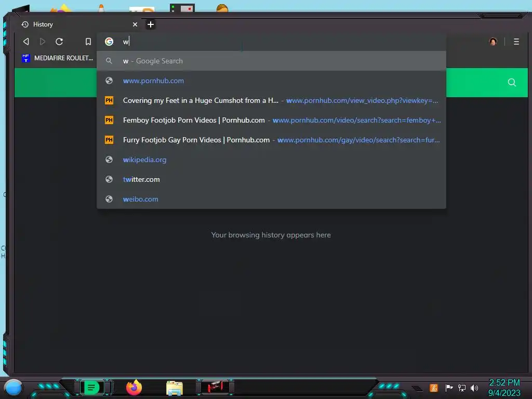Viewport: 532px width, 399px height.
Task: Open the green notes app in taskbar
Action: coord(91,388)
